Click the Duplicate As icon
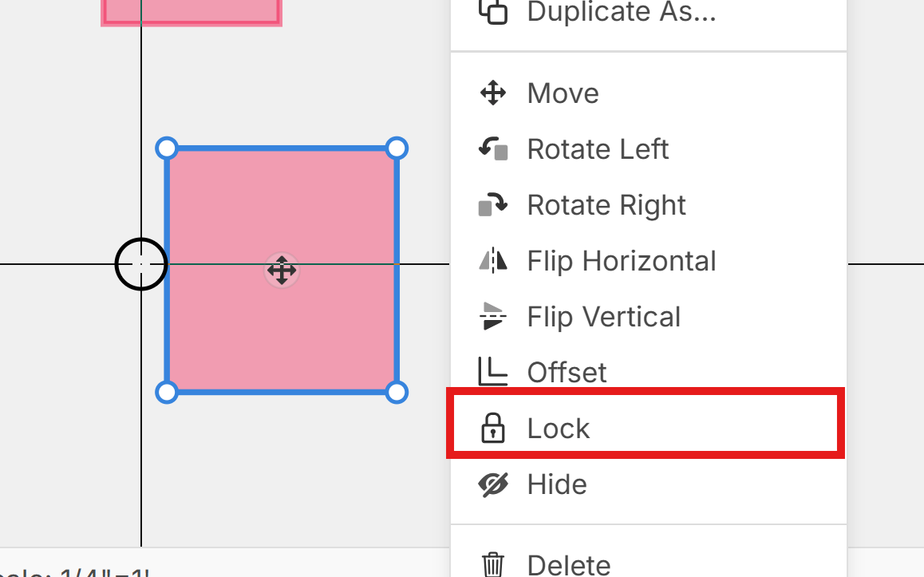The image size is (924, 577). pos(493,11)
